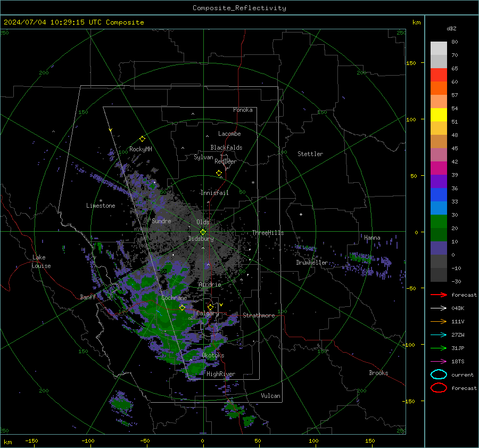Click the yellow diamond marker above Calgary

point(210,307)
